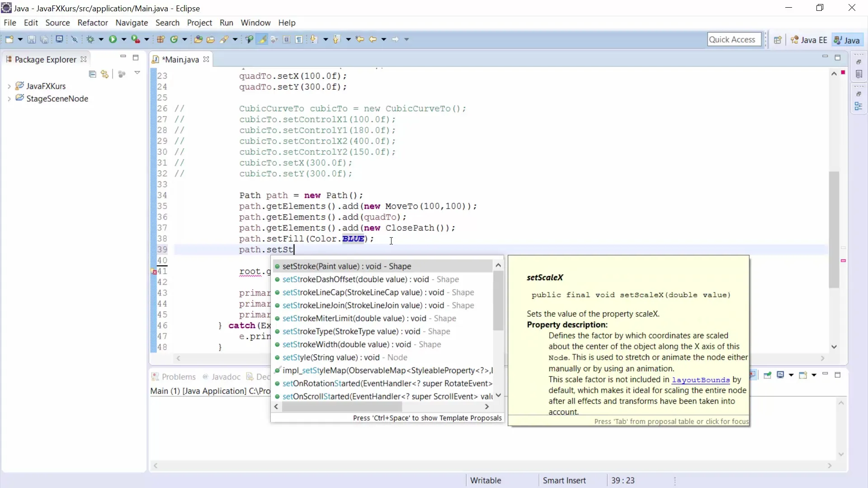Image resolution: width=868 pixels, height=488 pixels.
Task: Select setStrokeLineCap proposal
Action: point(382,293)
